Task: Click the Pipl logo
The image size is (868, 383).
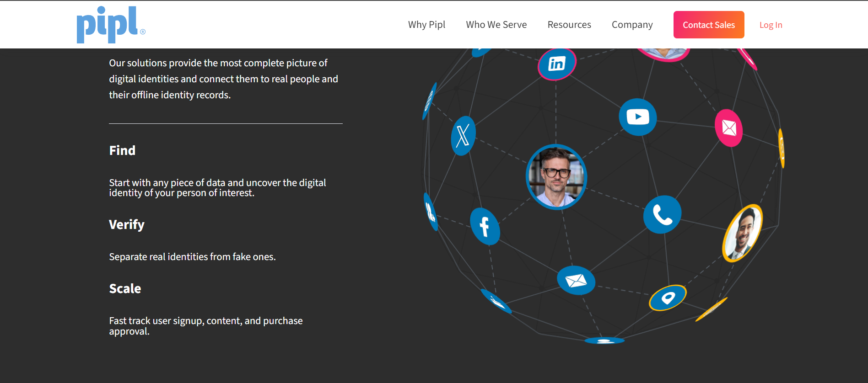Action: [110, 25]
